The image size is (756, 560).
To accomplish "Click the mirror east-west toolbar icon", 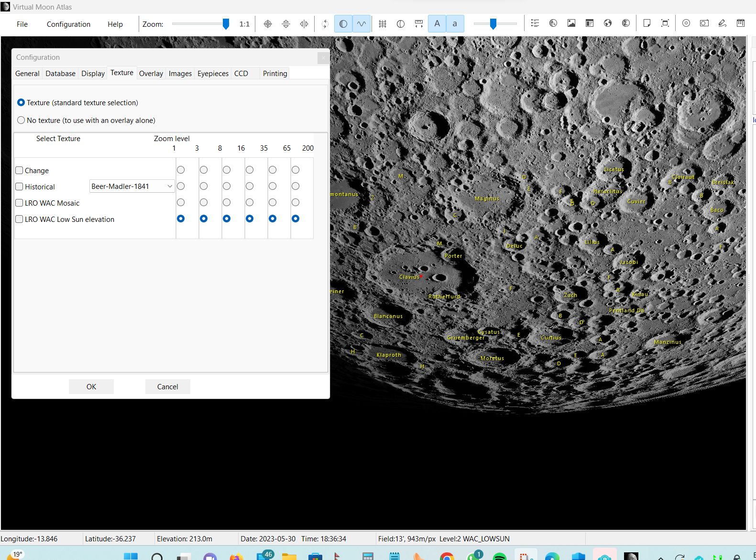I will click(x=304, y=24).
